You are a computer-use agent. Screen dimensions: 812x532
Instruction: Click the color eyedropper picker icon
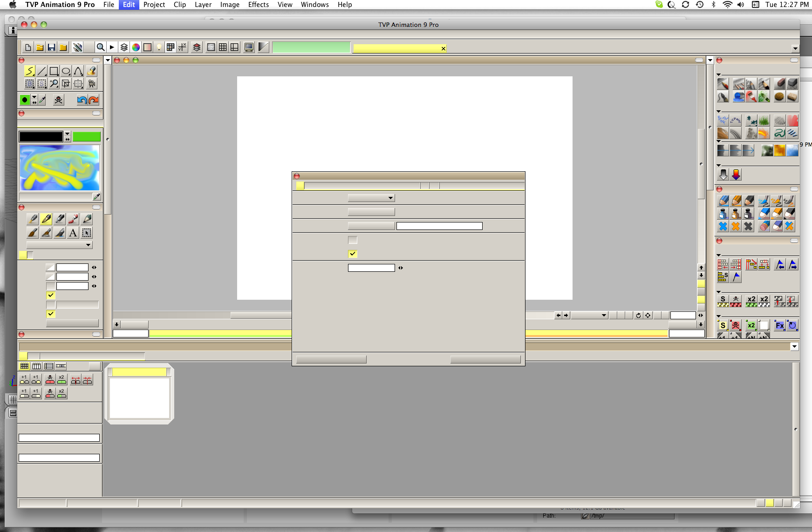pos(42,100)
